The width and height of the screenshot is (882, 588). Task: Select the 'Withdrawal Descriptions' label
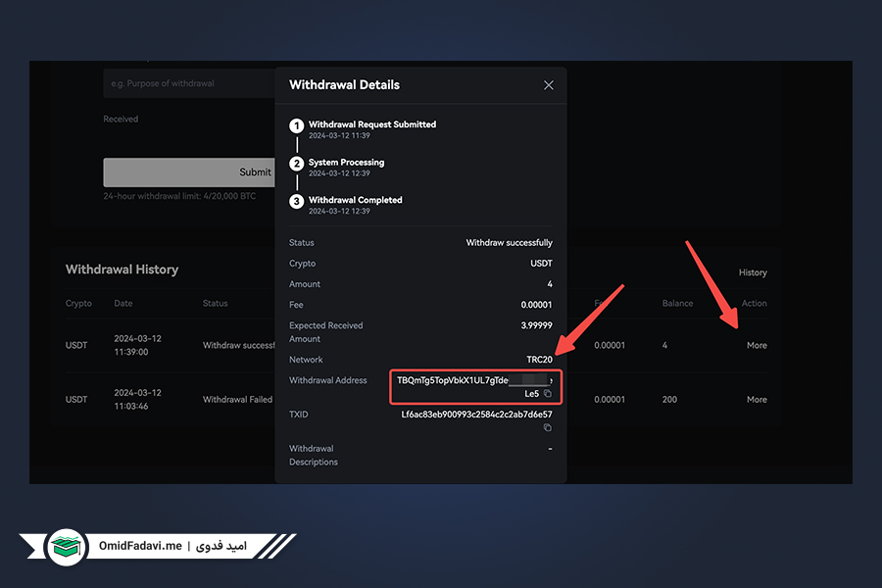click(314, 455)
